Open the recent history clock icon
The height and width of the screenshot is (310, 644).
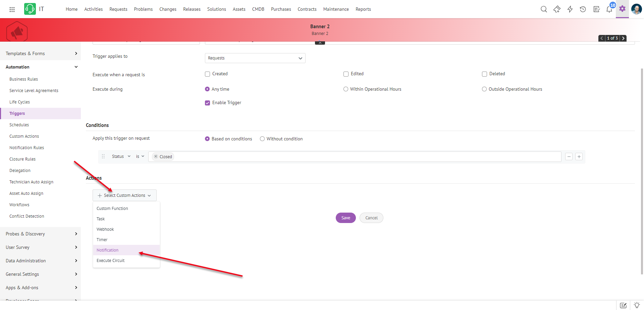click(x=583, y=9)
